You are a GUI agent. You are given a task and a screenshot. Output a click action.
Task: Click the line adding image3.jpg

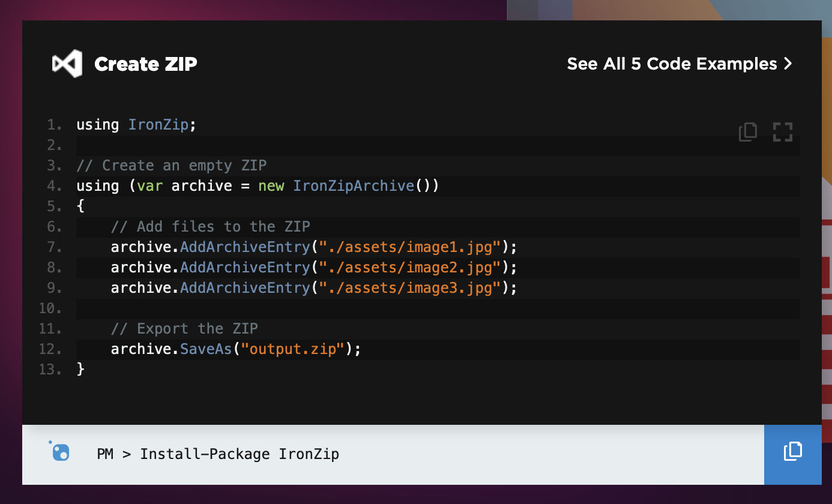click(x=314, y=288)
